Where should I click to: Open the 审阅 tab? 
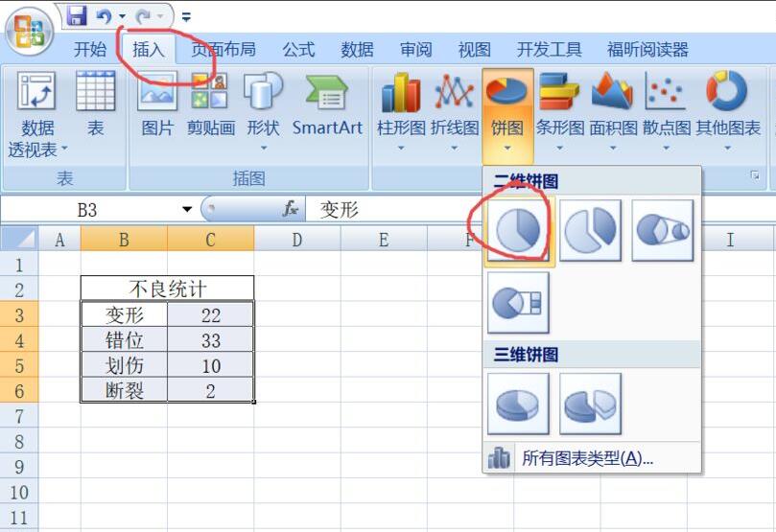(x=415, y=49)
